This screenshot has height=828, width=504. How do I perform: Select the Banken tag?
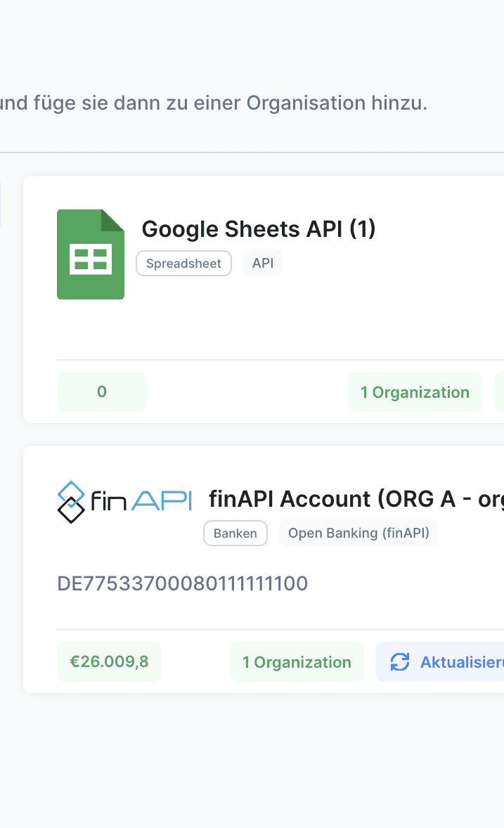(235, 533)
